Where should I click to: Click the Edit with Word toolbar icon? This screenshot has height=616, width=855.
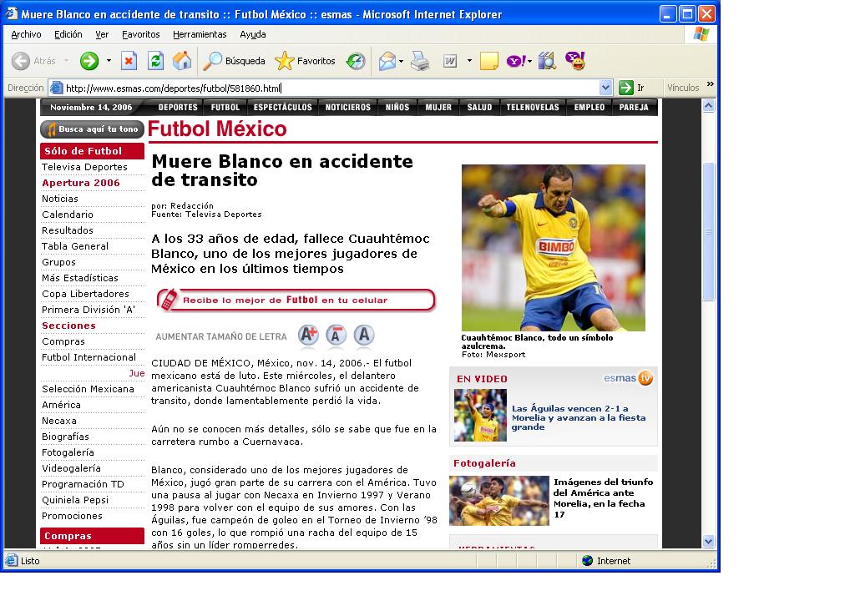(x=450, y=61)
